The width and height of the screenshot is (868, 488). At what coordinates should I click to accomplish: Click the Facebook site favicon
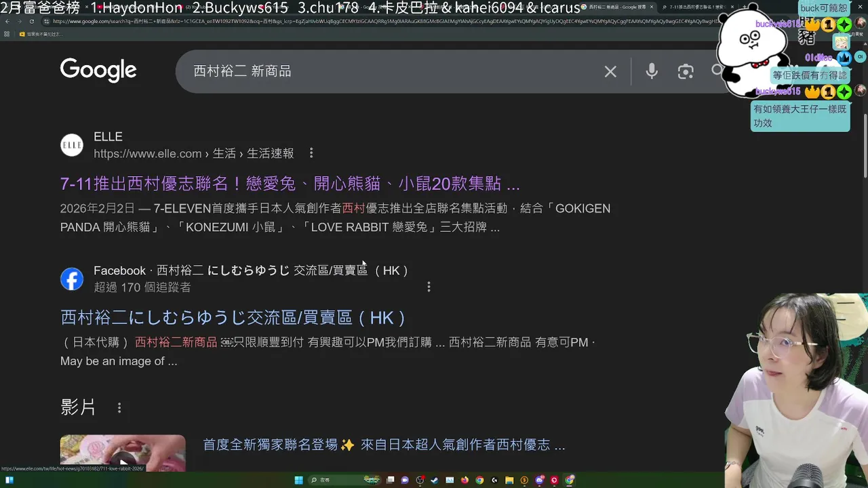point(72,279)
